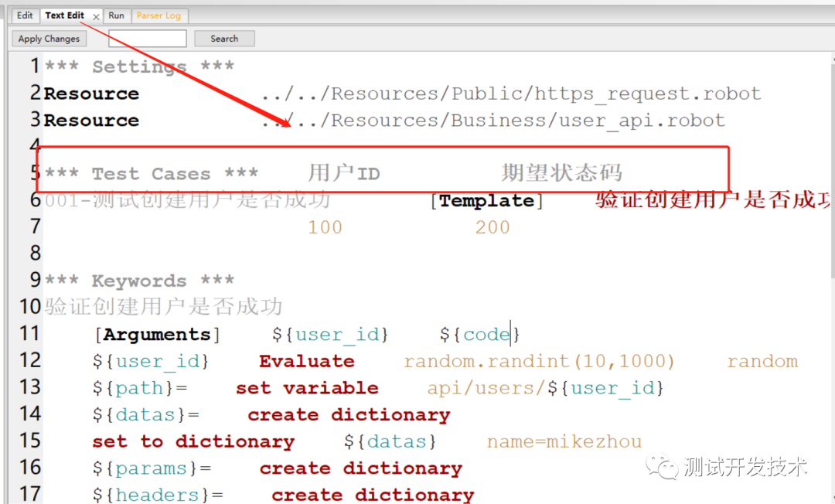Click ${headers}= variable on line 17

click(x=158, y=495)
